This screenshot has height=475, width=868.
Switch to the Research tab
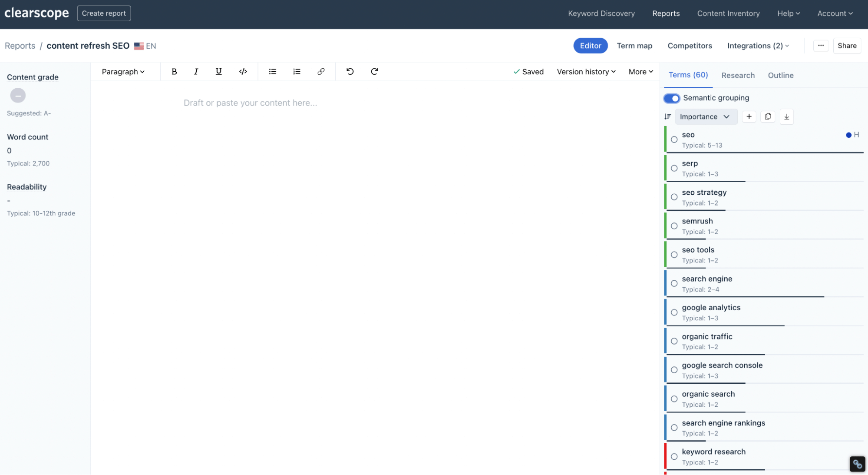(738, 75)
